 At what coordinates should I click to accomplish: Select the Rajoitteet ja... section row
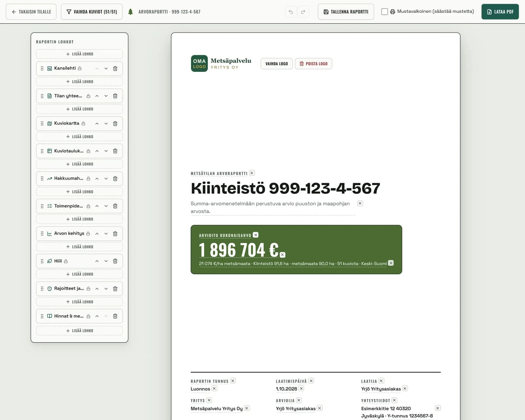click(x=79, y=289)
